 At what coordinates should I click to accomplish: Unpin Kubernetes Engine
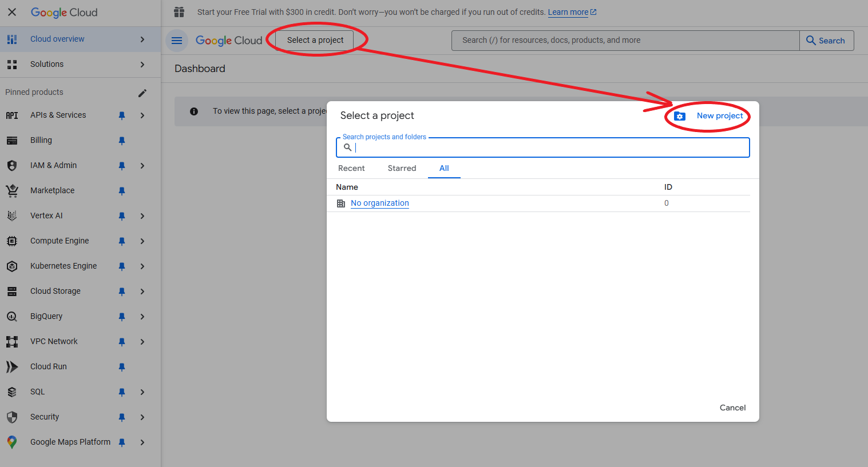click(x=122, y=266)
